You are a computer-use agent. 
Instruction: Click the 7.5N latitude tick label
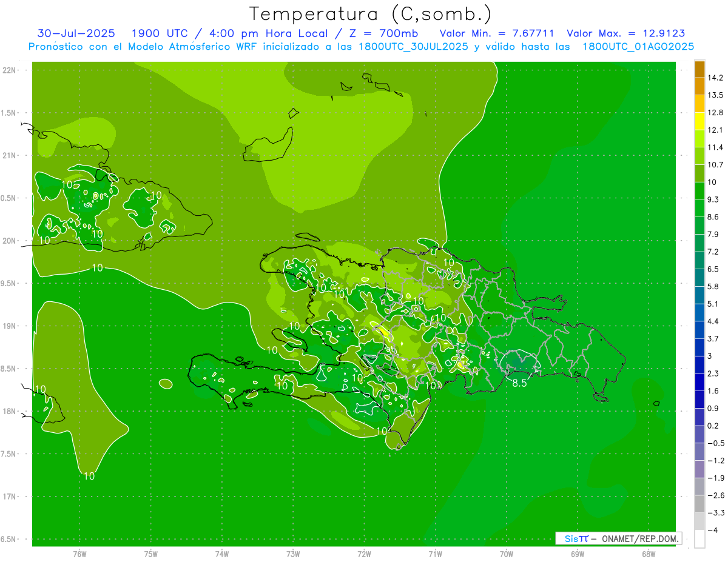coord(9,454)
